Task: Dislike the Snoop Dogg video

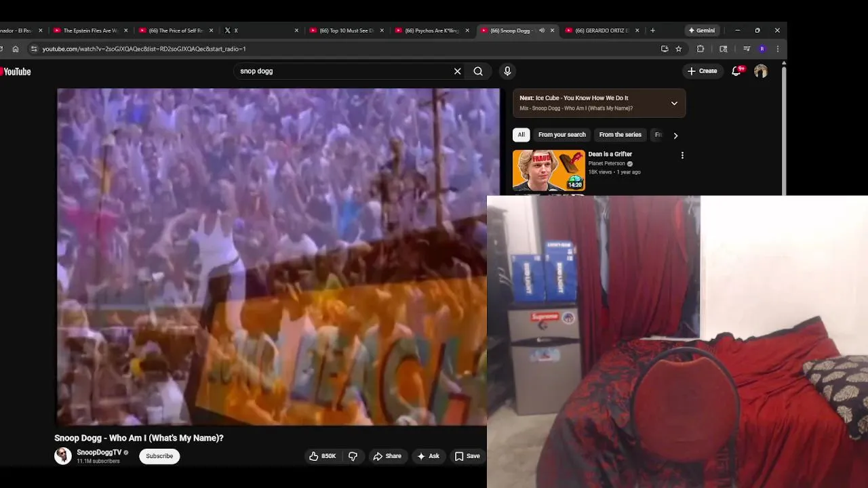Action: tap(353, 456)
